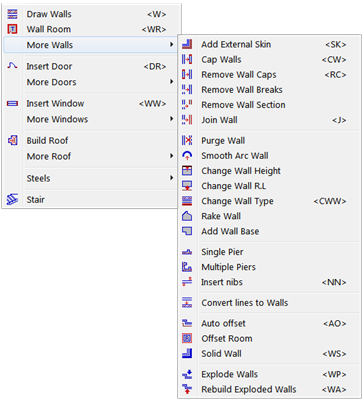Expand the More Doors submenu arrow
The height and width of the screenshot is (400, 362).
(x=171, y=82)
